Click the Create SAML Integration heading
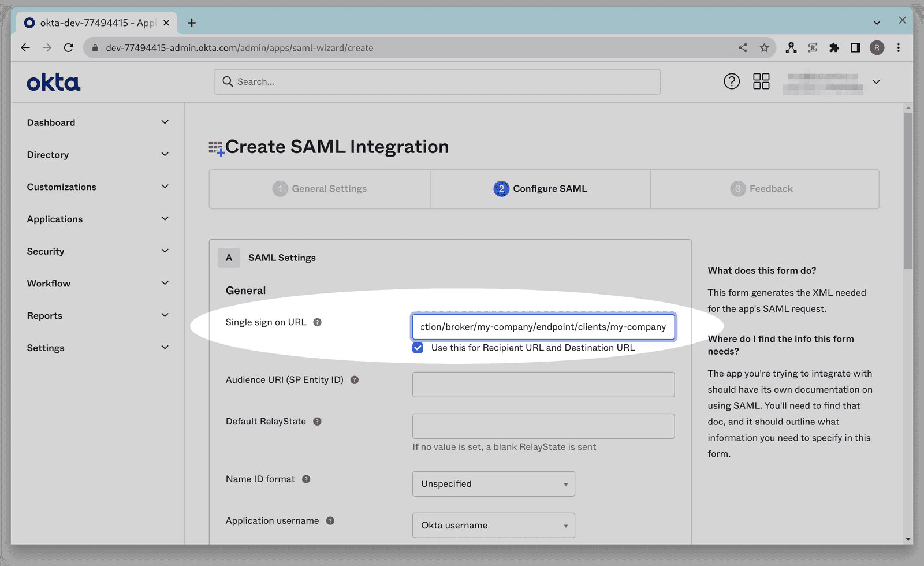Screen dimensions: 924x566 337,147
